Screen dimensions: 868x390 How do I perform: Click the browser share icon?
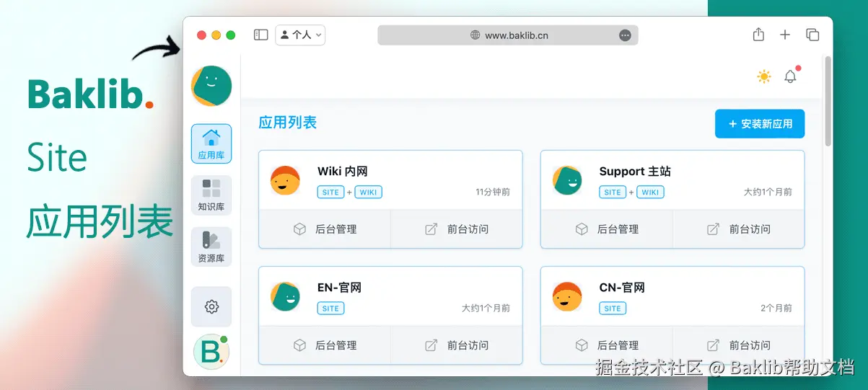click(x=758, y=35)
